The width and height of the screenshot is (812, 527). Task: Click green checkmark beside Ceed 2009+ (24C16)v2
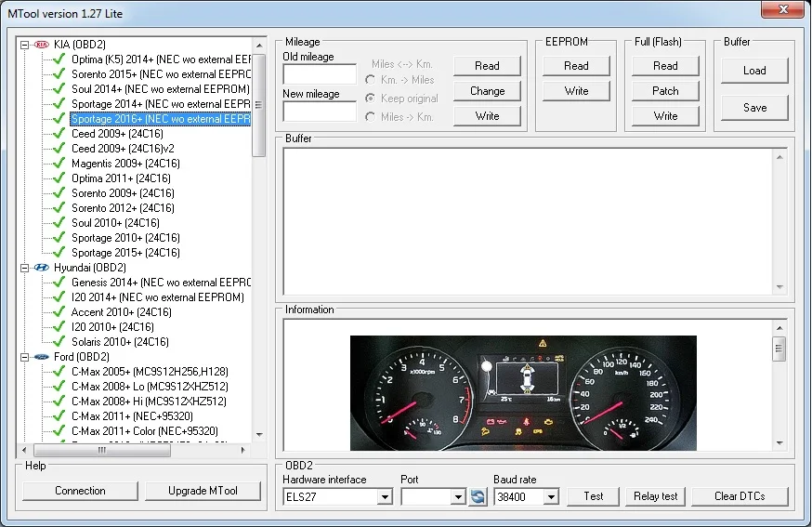pos(59,149)
